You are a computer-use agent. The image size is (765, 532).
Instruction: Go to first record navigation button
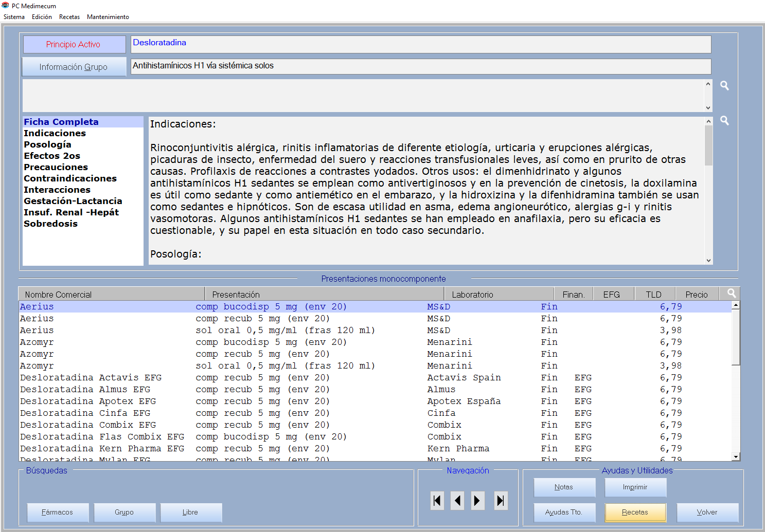(437, 501)
